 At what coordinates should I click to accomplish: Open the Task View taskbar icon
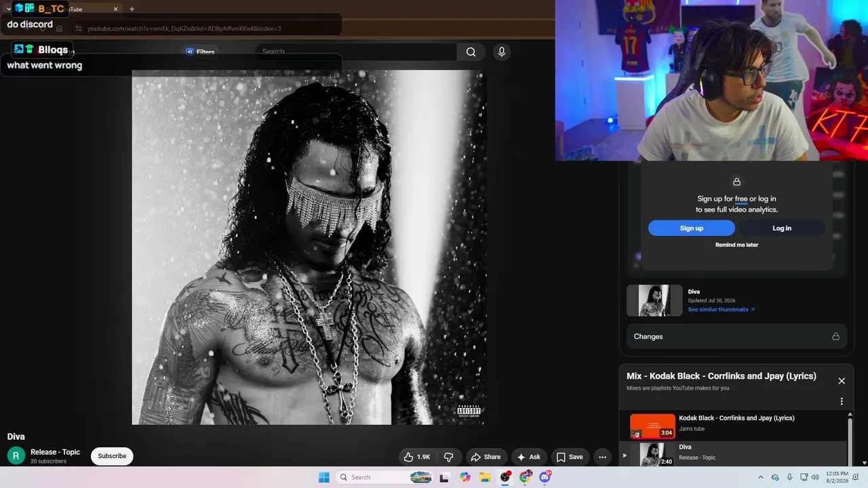[x=444, y=477]
